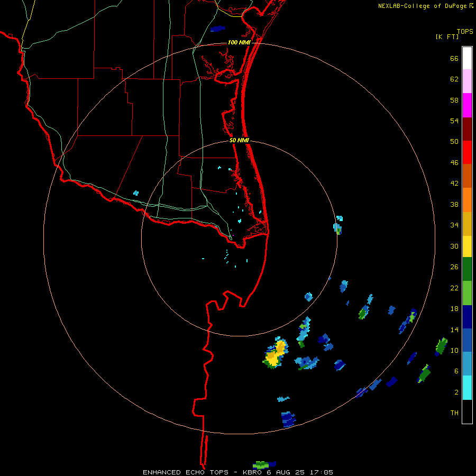Viewport: 476px width, 476px height.
Task: Click the legend value 22
Action: [x=454, y=288]
